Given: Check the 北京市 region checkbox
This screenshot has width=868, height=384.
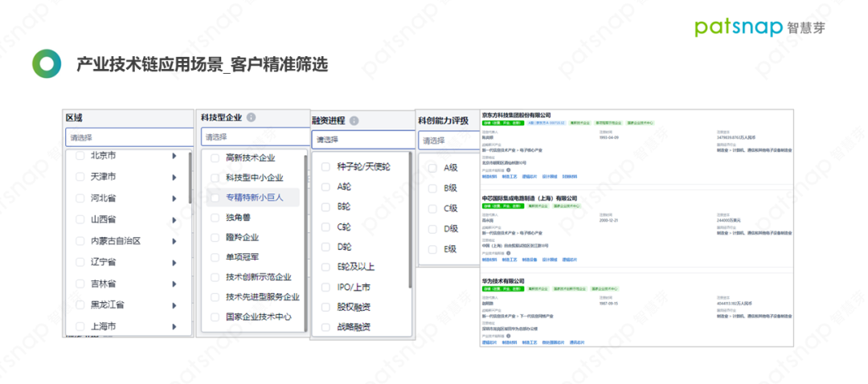Looking at the screenshot, I should tap(80, 156).
